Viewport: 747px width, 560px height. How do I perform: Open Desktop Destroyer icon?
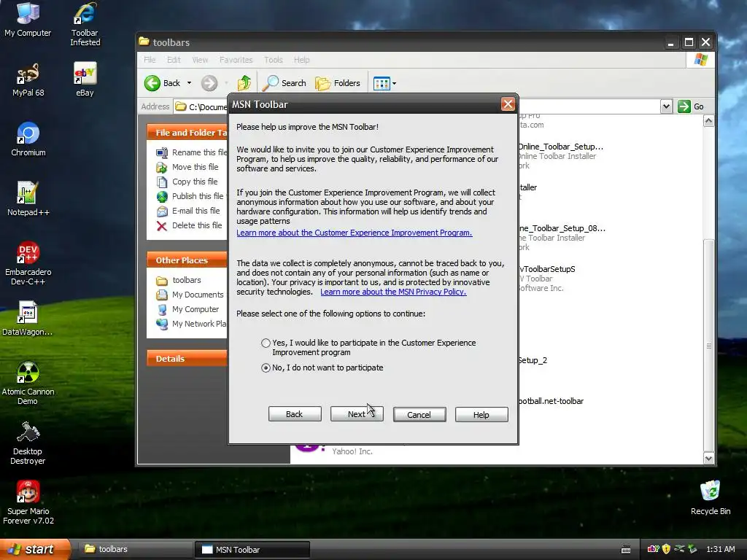click(28, 443)
